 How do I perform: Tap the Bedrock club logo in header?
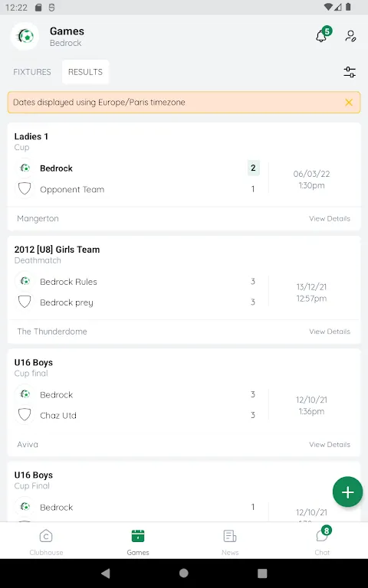(25, 37)
